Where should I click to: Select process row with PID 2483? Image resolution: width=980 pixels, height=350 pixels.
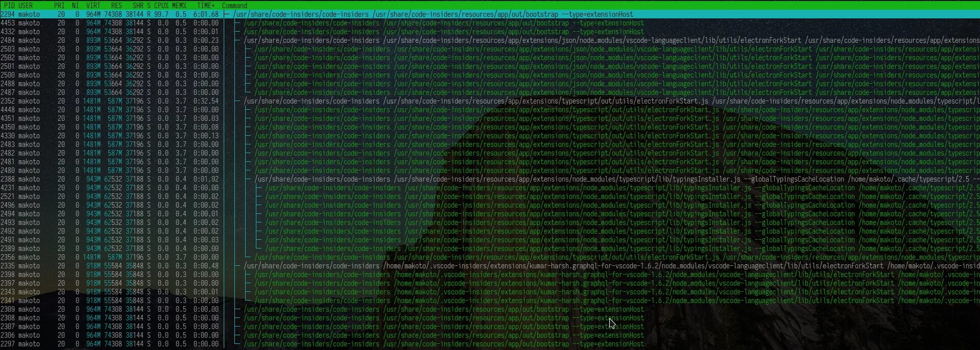click(490, 144)
